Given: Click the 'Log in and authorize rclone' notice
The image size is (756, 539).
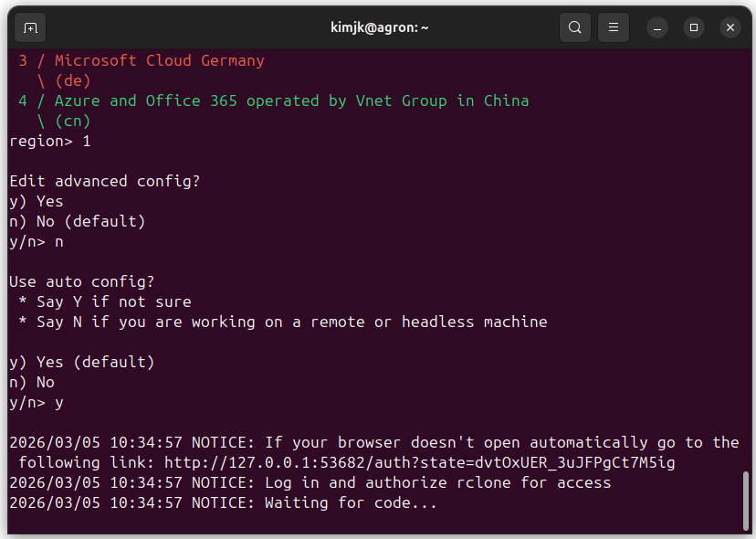Looking at the screenshot, I should click(438, 482).
